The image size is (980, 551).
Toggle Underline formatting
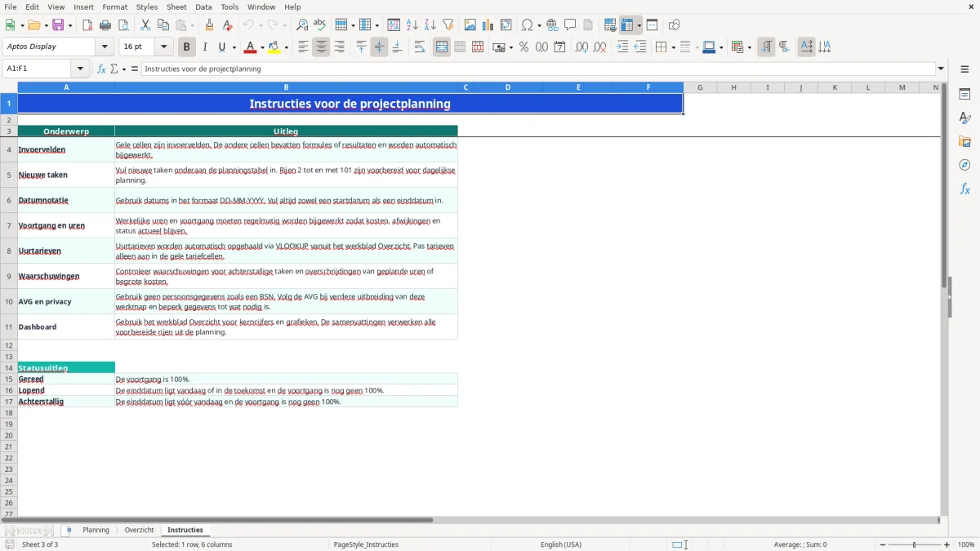pyautogui.click(x=222, y=47)
